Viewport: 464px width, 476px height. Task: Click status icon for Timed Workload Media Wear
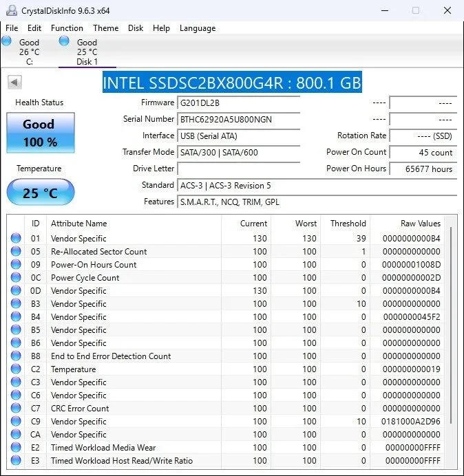(16, 447)
